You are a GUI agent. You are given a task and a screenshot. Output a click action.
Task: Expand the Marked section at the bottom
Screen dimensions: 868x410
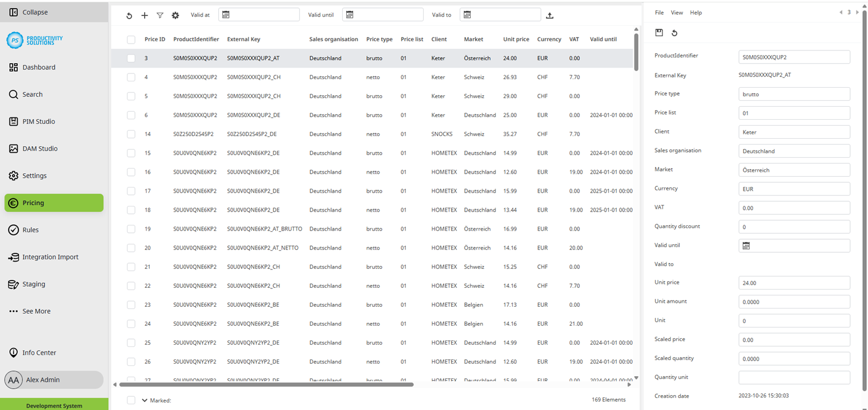tap(144, 400)
